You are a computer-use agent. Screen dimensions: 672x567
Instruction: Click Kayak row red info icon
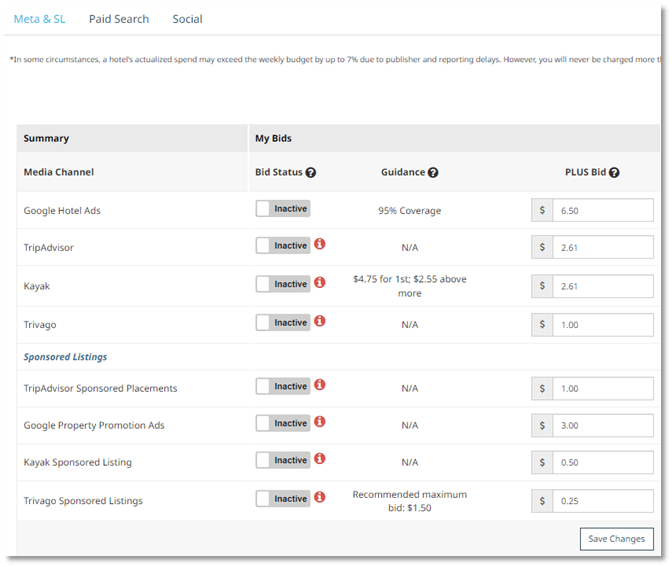(320, 282)
